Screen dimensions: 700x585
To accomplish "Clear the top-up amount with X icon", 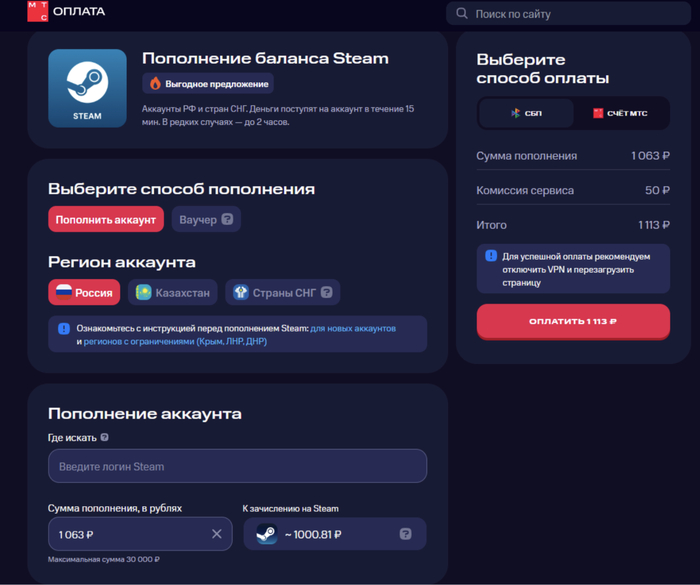I will 216,534.
